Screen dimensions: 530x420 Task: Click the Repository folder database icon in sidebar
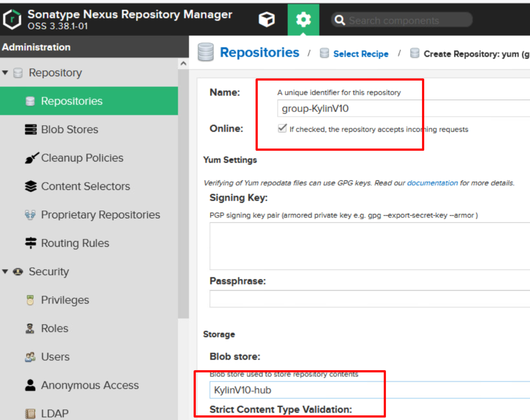click(x=18, y=73)
